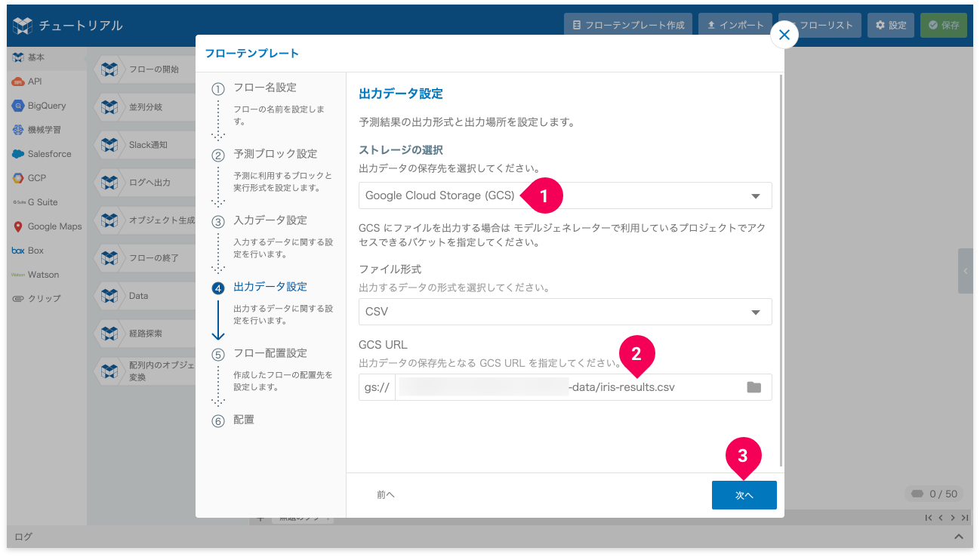The image size is (980, 557).
Task: Expand the right side panel handle
Action: (966, 271)
